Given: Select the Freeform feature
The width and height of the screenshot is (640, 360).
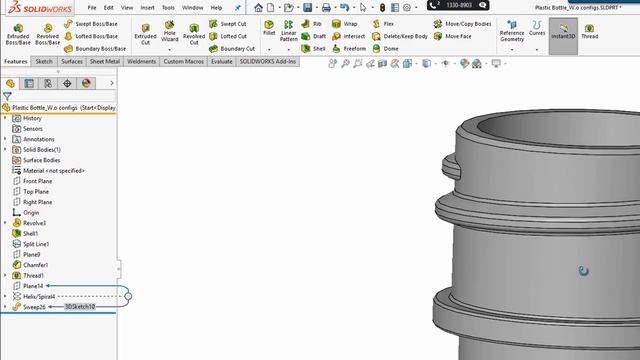Looking at the screenshot, I should pos(349,49).
